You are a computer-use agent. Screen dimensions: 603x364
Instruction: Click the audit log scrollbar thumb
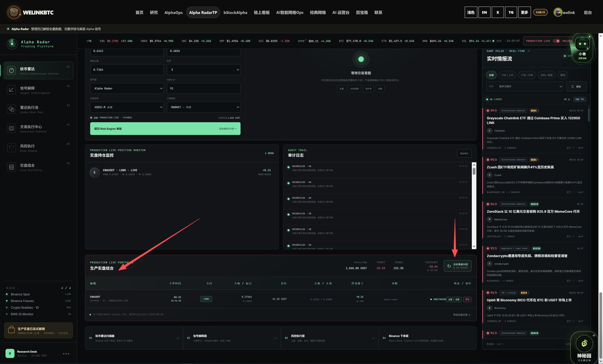click(474, 171)
